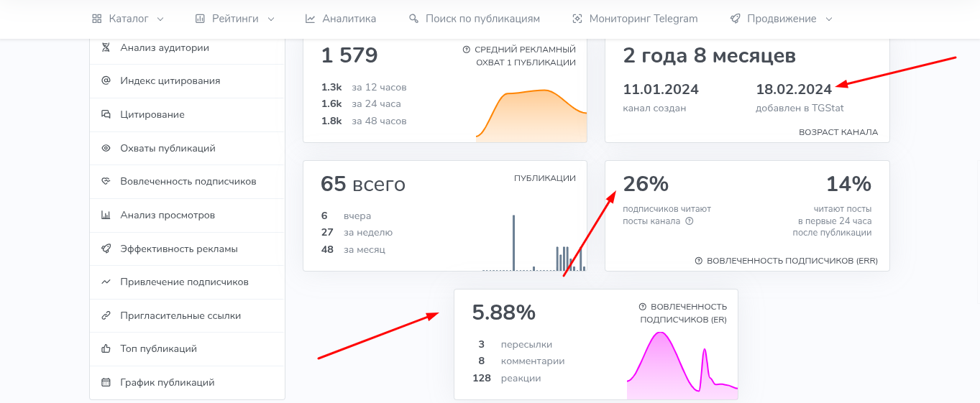Open Мониторинг Telegram page

635,19
